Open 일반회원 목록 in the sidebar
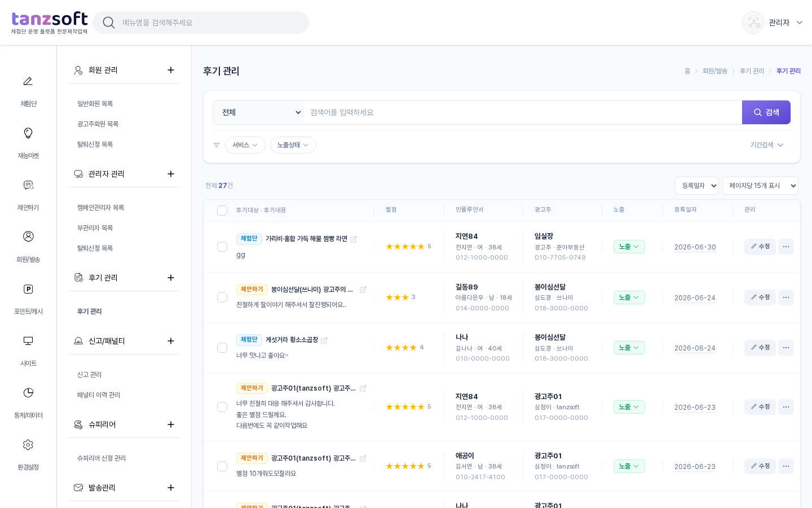Viewport: 812px width, 508px height. click(x=95, y=104)
